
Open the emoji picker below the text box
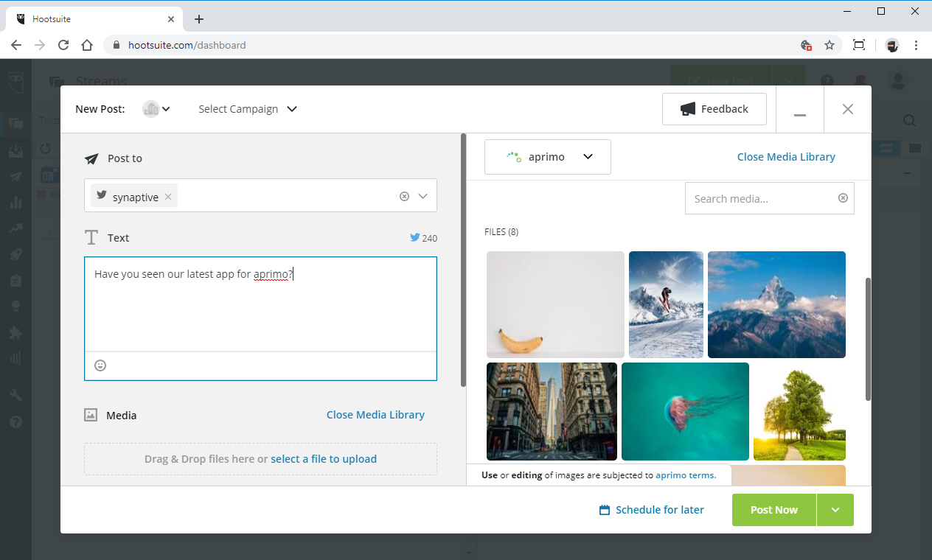100,365
